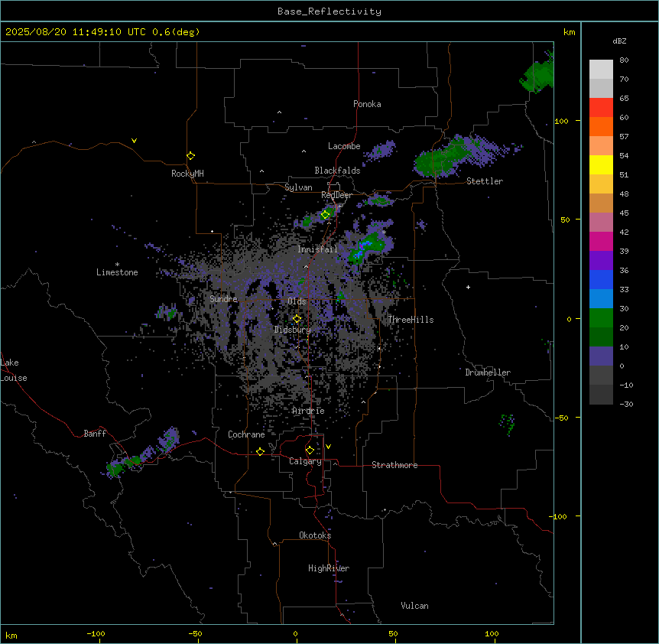Click the RockyMH label
This screenshot has height=644, width=659.
point(187,174)
